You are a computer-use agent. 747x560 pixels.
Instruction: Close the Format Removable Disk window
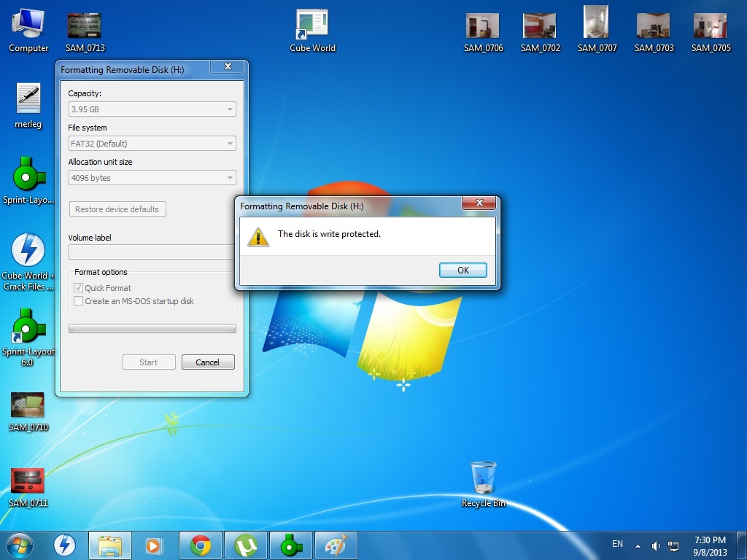[x=228, y=66]
